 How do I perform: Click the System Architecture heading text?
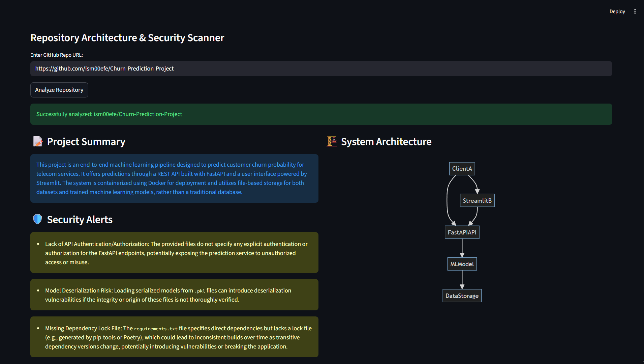click(x=386, y=142)
